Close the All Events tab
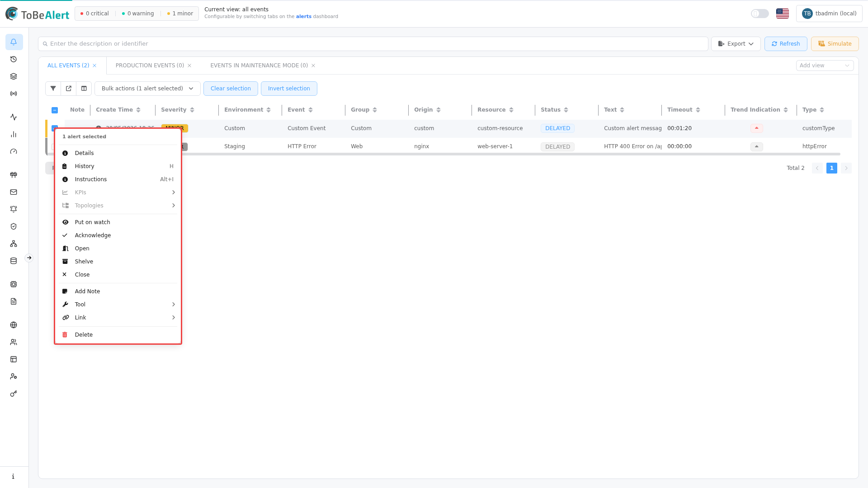 click(94, 66)
